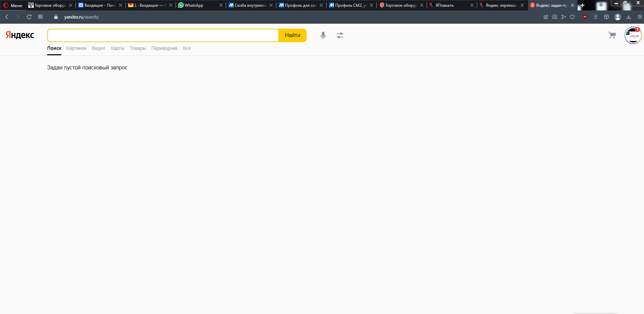Close the 'Профиль СМ2' browser tab
Screen dimensions: 644x314
coord(372,5)
